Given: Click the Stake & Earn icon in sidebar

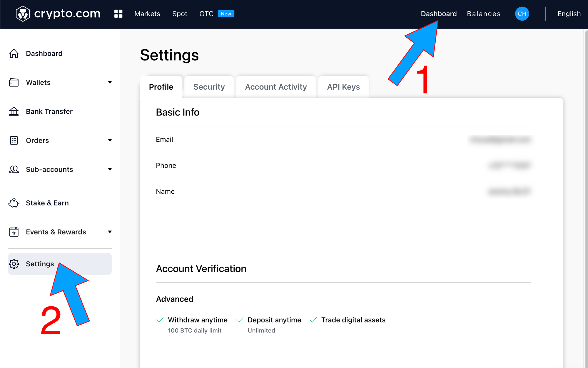Looking at the screenshot, I should pos(14,202).
